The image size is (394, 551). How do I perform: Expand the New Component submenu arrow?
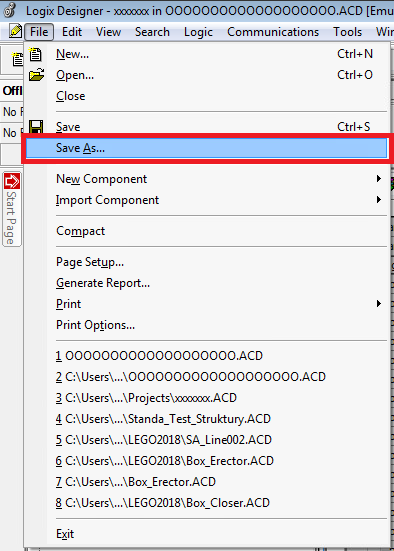379,179
